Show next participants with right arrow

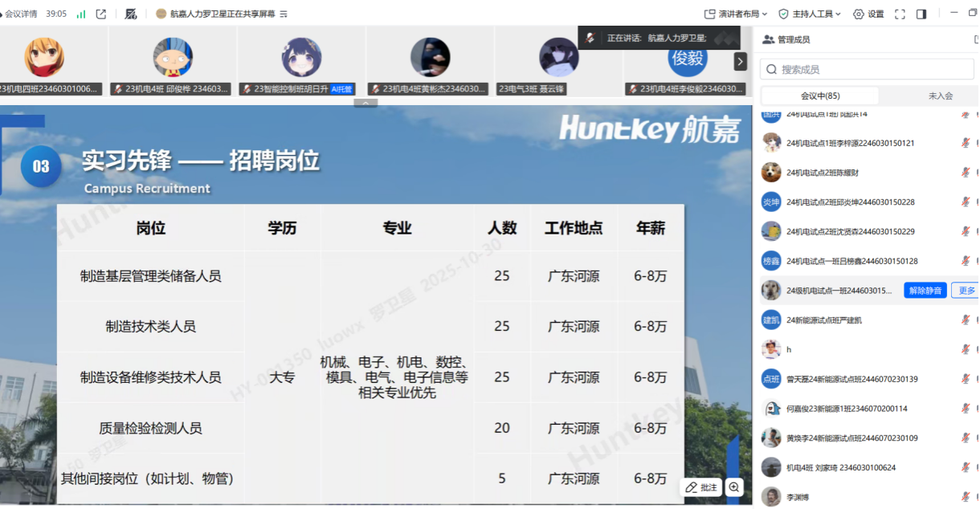click(x=740, y=62)
